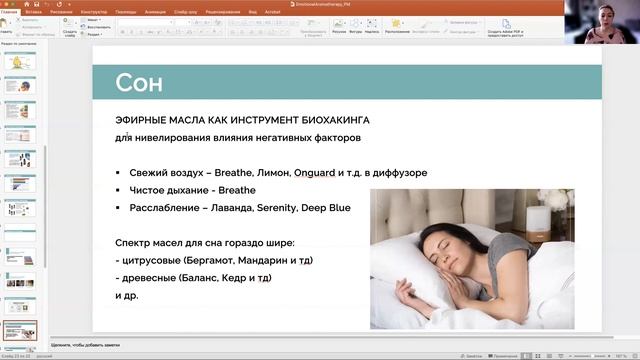Insert picture via Рисунок icon
The height and width of the screenshot is (360, 640).
pyautogui.click(x=338, y=23)
